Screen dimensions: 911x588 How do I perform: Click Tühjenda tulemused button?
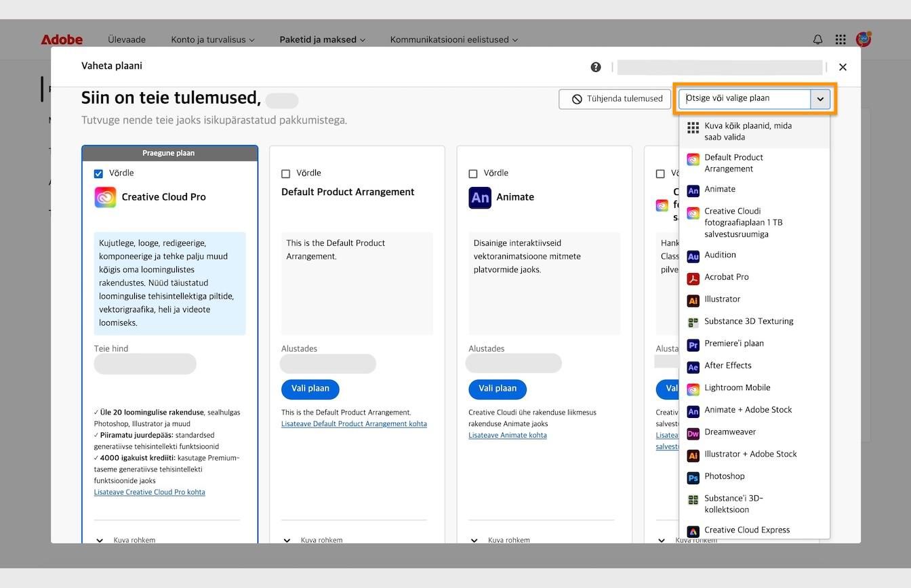click(x=615, y=99)
